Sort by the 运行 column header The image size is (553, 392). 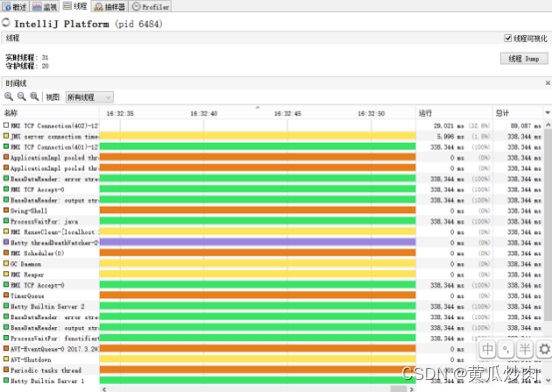pyautogui.click(x=454, y=113)
